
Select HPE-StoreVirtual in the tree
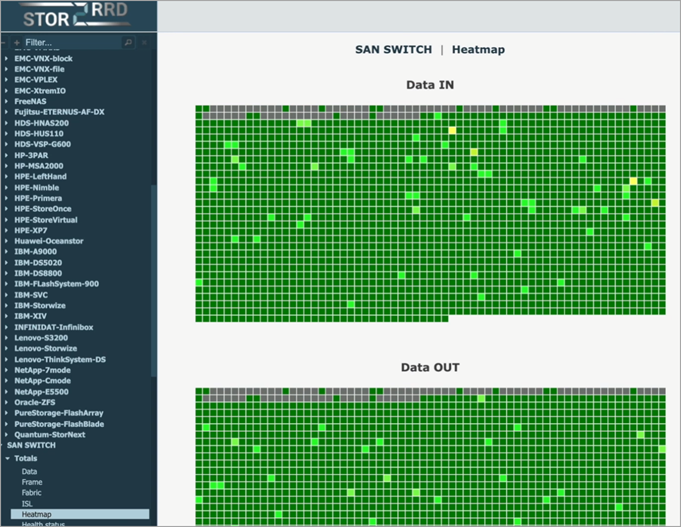point(46,220)
